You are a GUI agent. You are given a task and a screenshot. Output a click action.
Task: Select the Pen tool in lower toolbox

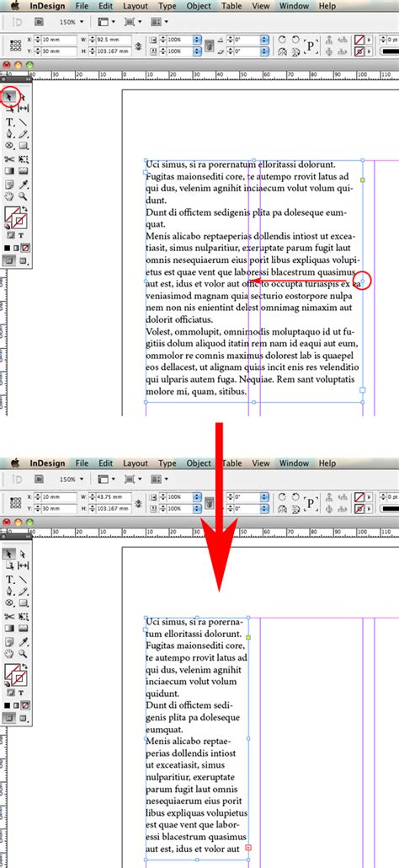pos(9,592)
